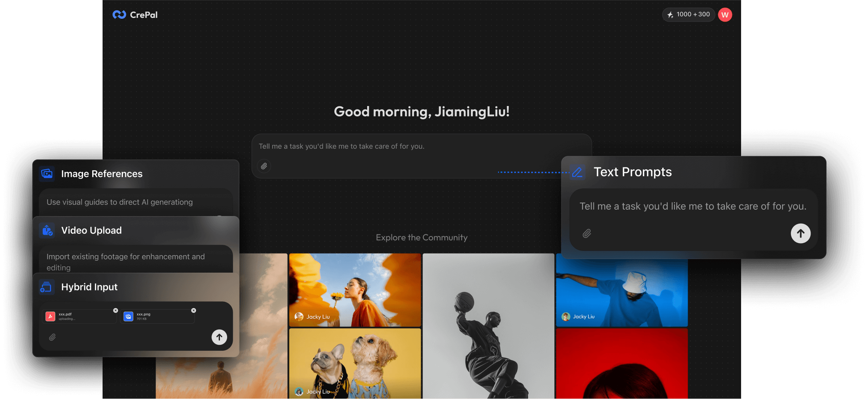868x399 pixels.
Task: Click the Text Prompts pencil icon
Action: [x=577, y=172]
